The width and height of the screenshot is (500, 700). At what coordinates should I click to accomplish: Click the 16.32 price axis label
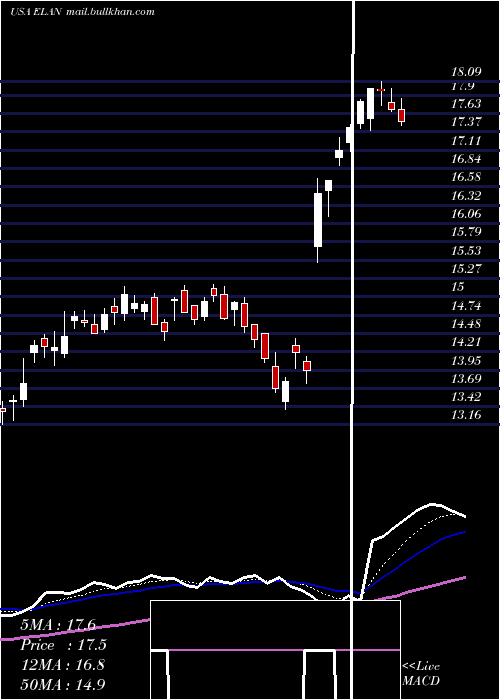(x=466, y=196)
